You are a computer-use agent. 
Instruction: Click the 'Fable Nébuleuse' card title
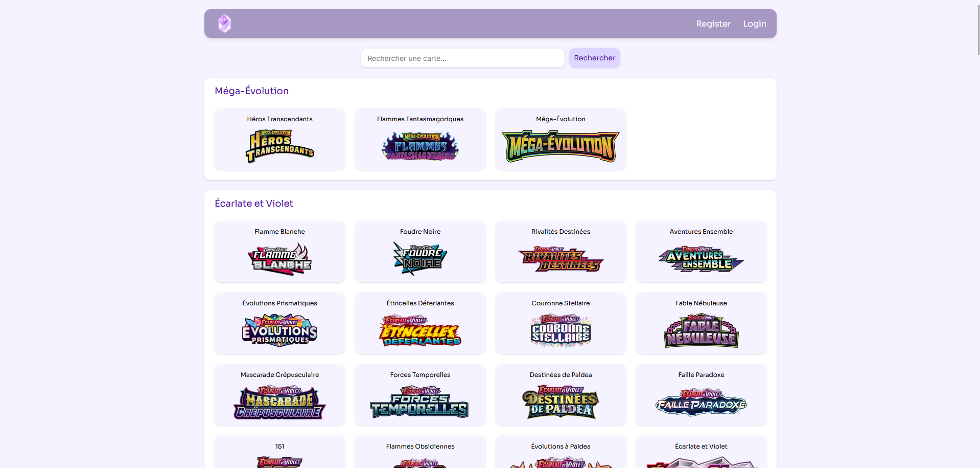(x=701, y=303)
